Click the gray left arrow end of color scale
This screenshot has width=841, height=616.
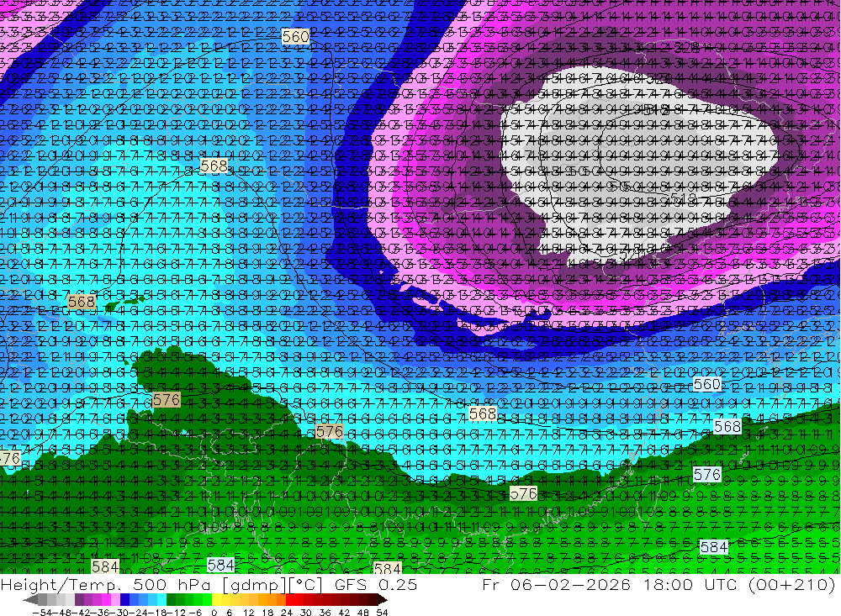click(x=30, y=600)
